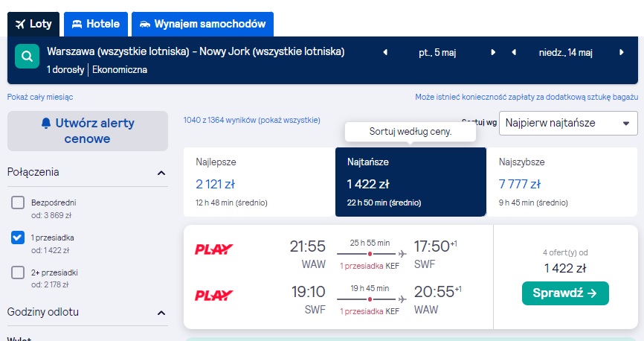Enable the Bezpośredni direct flights checkbox
Image resolution: width=644 pixels, height=341 pixels.
click(18, 203)
